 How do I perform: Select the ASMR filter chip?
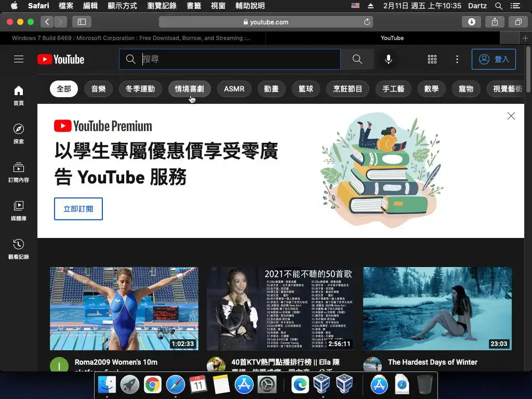coord(234,89)
